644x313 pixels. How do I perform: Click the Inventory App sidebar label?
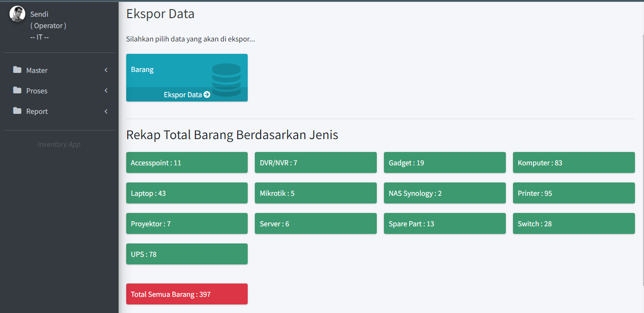[x=59, y=144]
